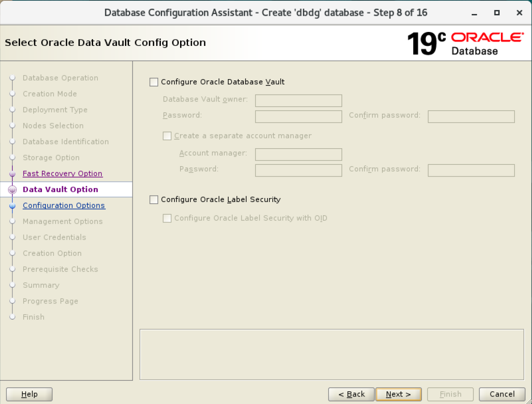Viewport: 532px width, 404px height.
Task: Click the Next button
Action: click(x=398, y=394)
